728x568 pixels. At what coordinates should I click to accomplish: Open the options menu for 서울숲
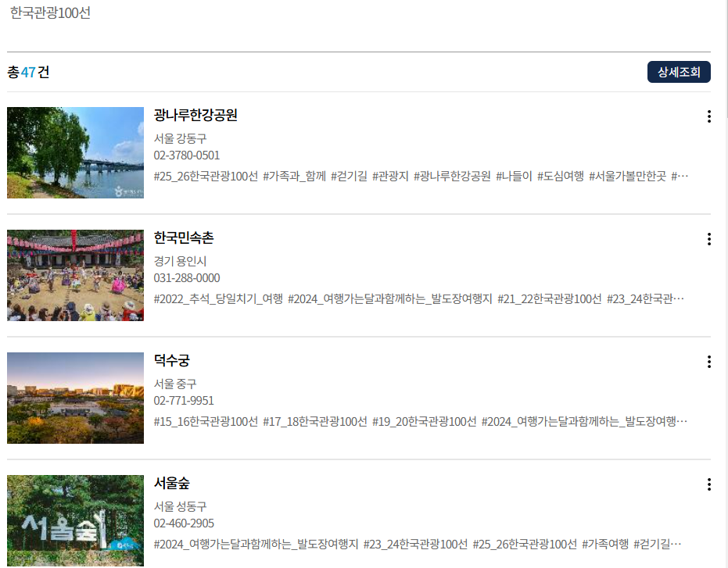coord(709,484)
